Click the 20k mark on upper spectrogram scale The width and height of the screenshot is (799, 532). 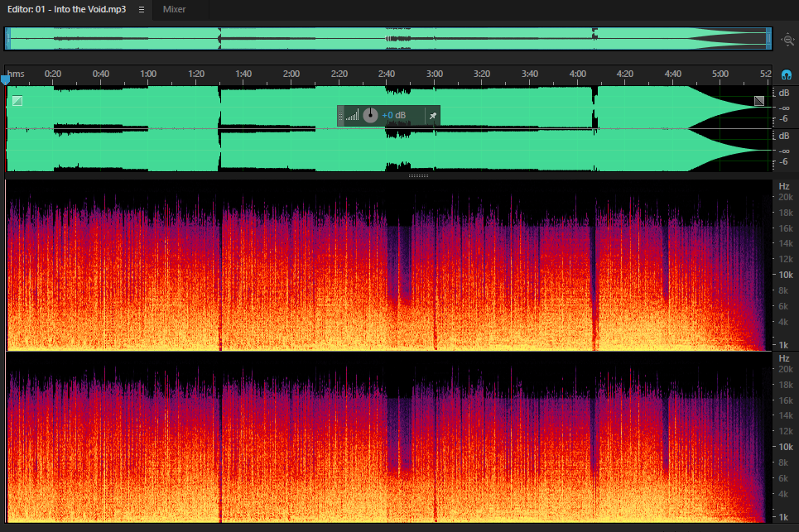(785, 197)
